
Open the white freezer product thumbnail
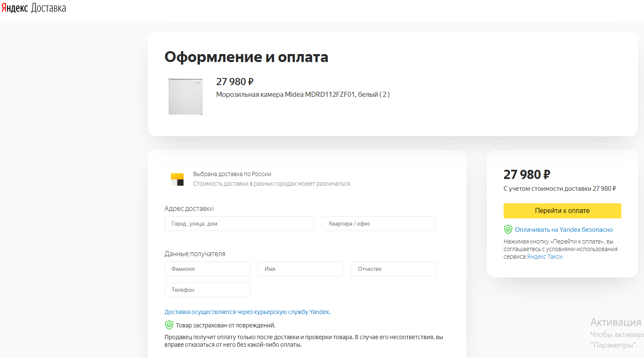(x=186, y=96)
